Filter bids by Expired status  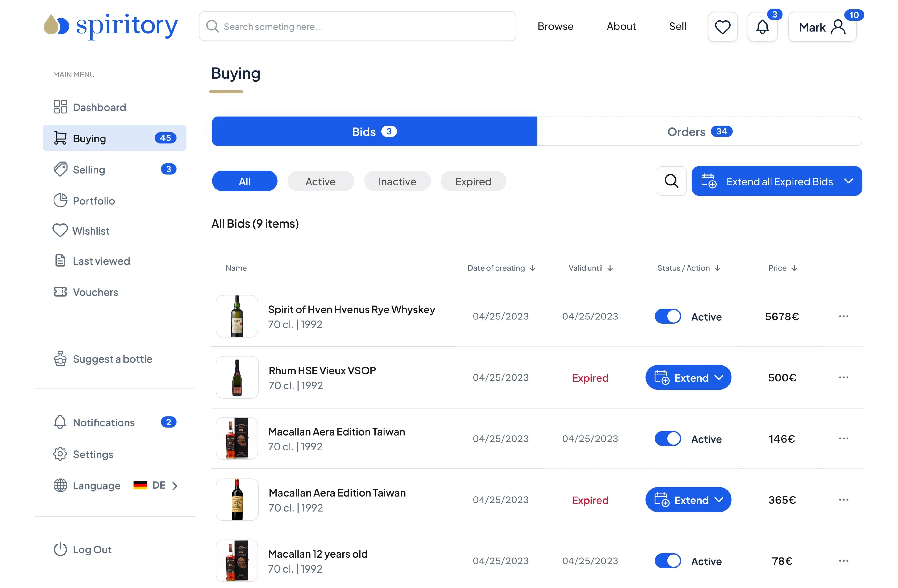coord(473,181)
